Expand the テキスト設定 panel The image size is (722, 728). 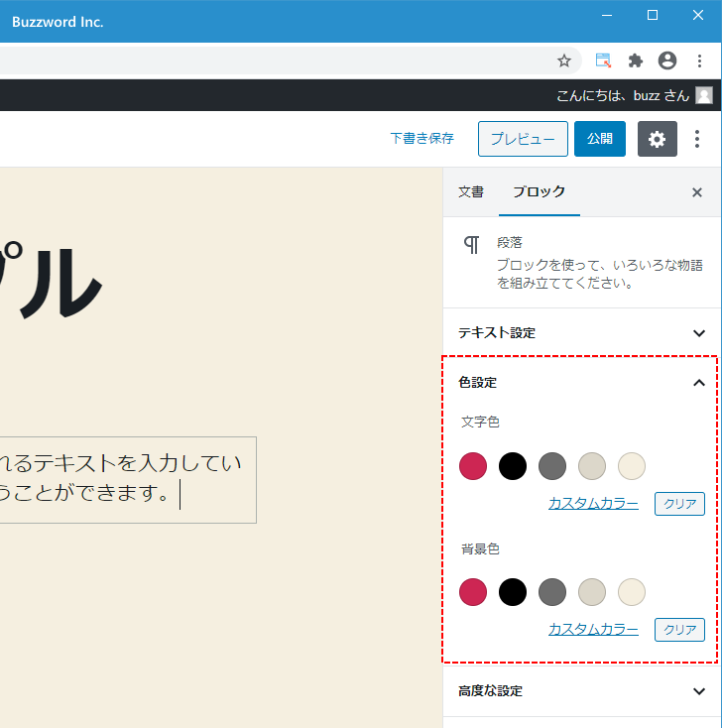click(x=581, y=333)
